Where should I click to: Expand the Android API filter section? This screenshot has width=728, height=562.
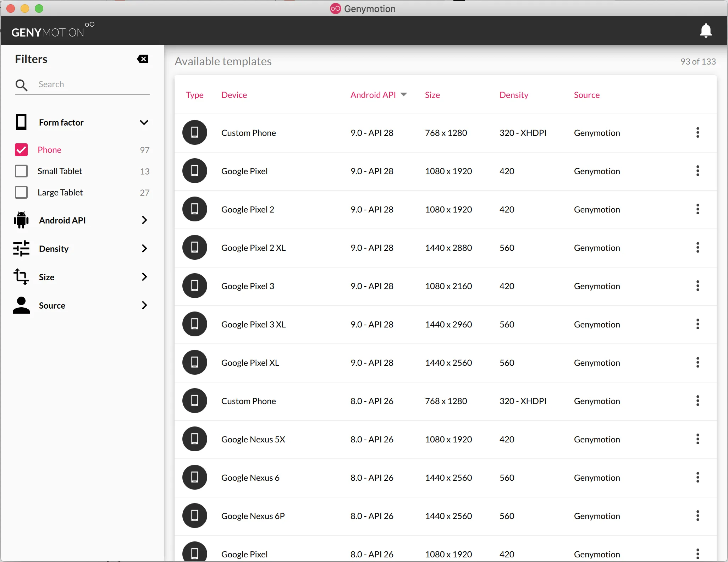[x=144, y=220]
